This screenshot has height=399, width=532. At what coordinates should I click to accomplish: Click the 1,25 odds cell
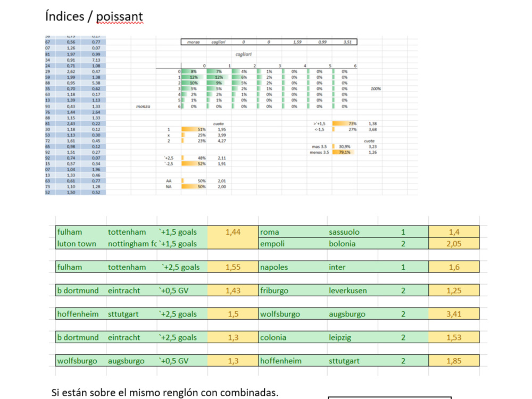coord(454,290)
